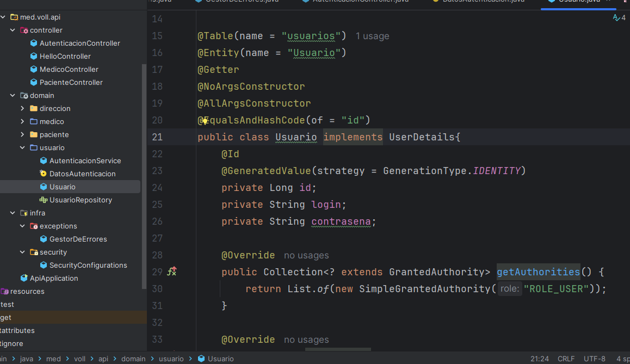630x364 pixels.
Task: Click the AutenticacionController class icon
Action: (x=34, y=44)
